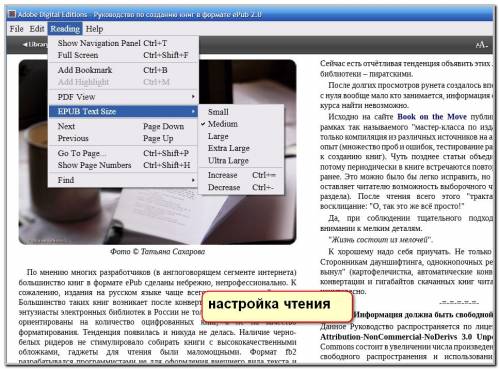The height and width of the screenshot is (369, 499).
Task: Select Previous page menu item
Action: [x=124, y=138]
